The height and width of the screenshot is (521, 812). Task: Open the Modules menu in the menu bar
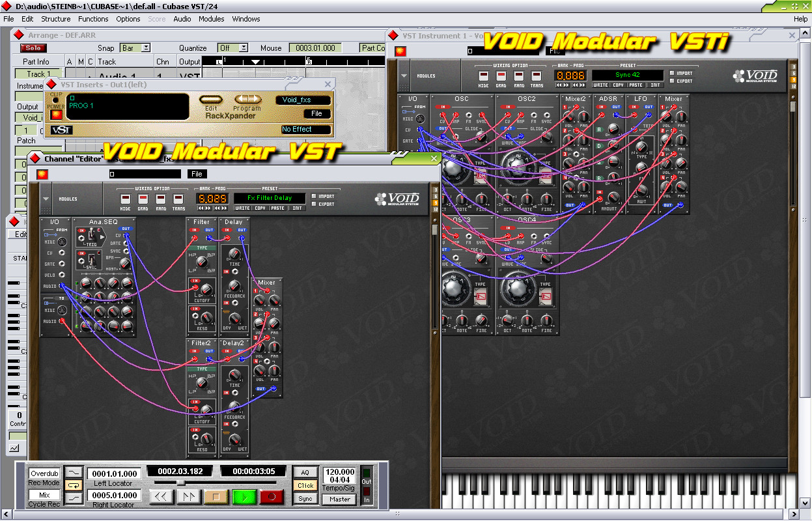211,19
